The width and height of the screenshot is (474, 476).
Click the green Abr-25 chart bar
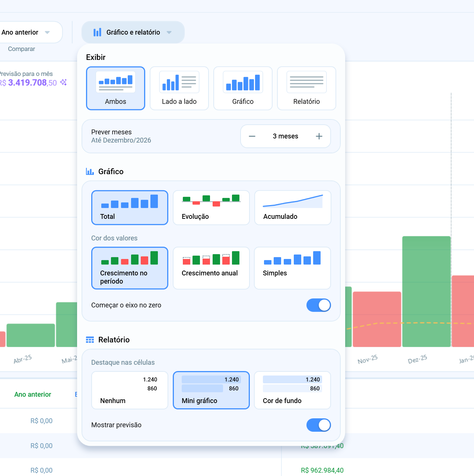(x=31, y=335)
